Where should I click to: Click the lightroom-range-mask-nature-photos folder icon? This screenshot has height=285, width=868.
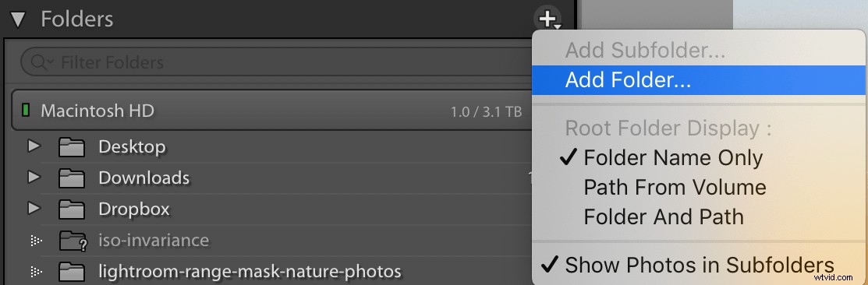click(x=72, y=273)
